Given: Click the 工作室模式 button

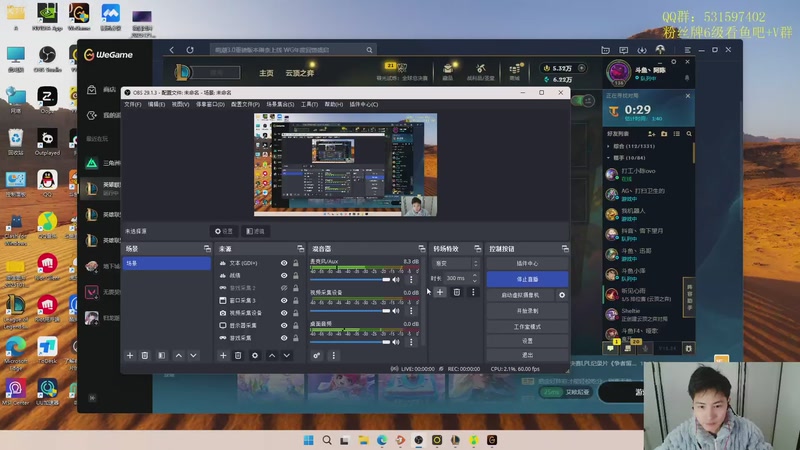Looking at the screenshot, I should tap(527, 327).
